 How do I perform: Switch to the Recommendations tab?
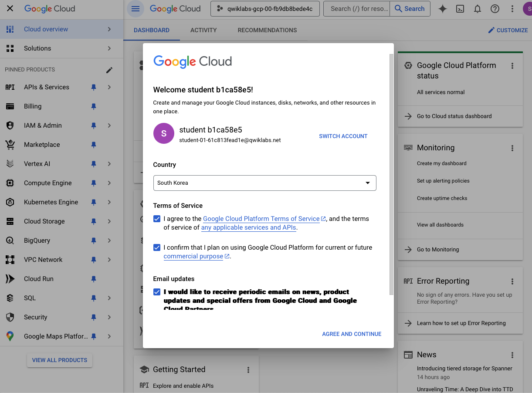(x=267, y=30)
